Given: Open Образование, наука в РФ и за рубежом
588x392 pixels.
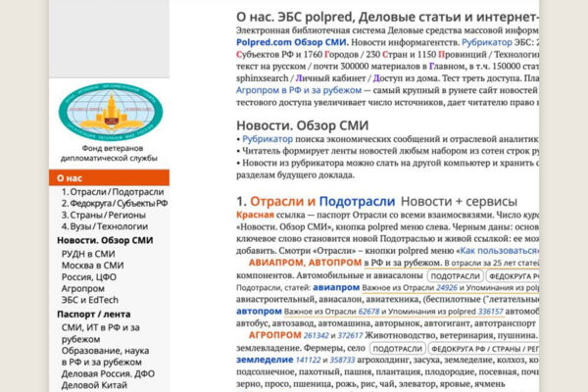Looking at the screenshot, I should (105, 357).
